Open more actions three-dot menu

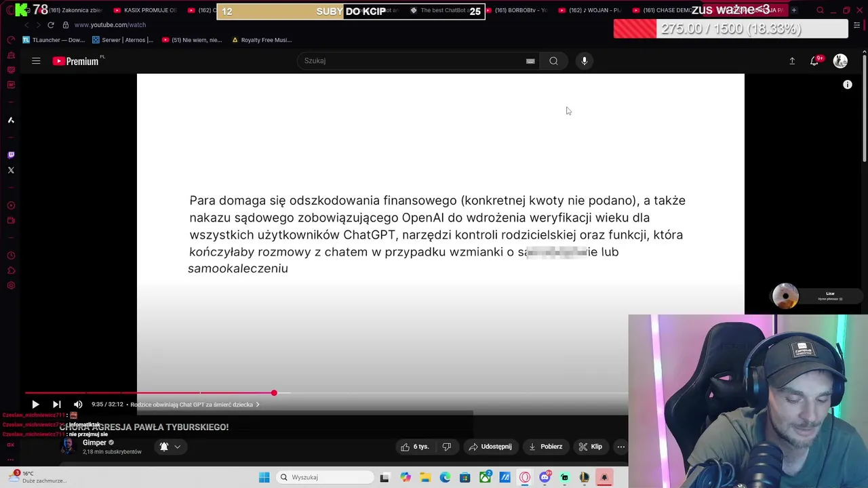point(620,447)
